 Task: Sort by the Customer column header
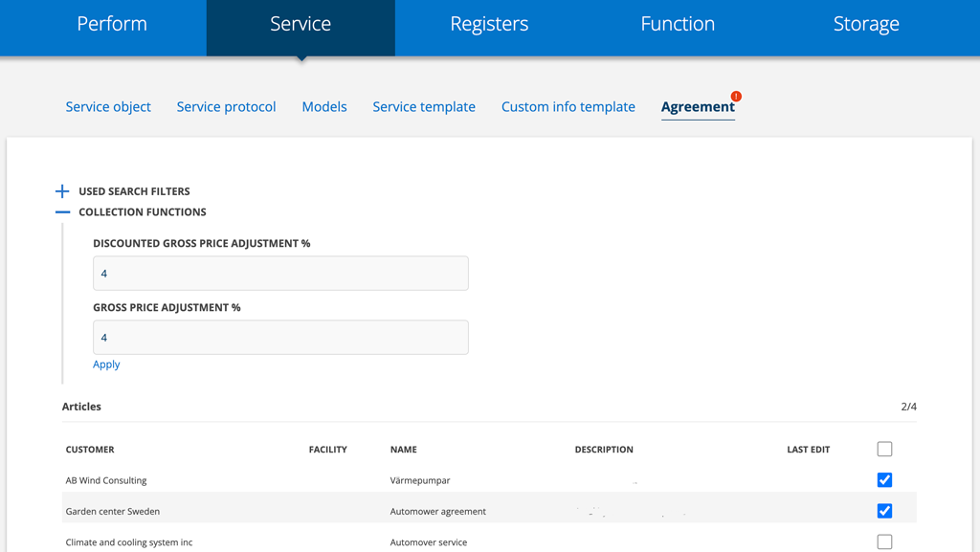90,450
